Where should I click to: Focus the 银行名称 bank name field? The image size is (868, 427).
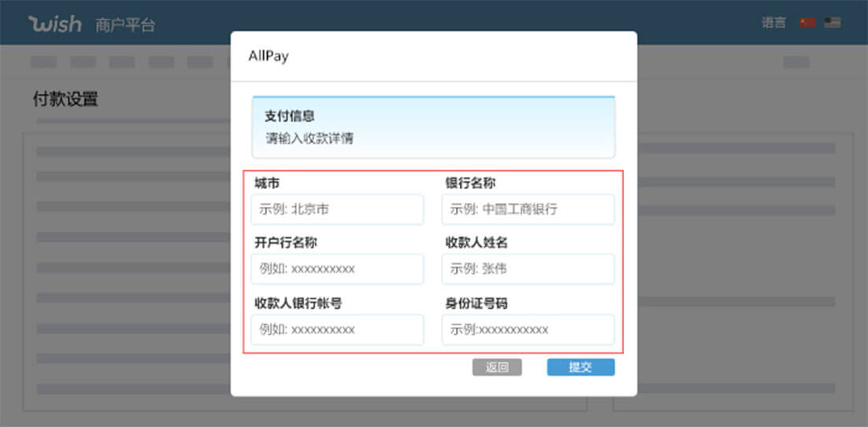(x=528, y=210)
